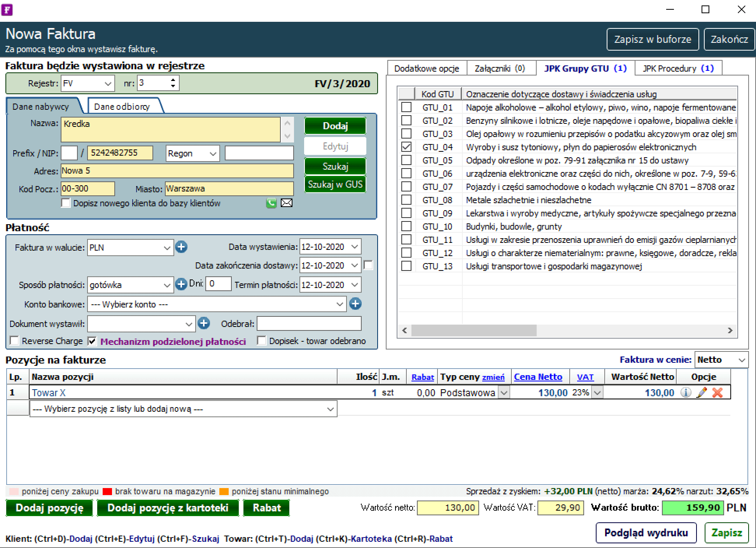The width and height of the screenshot is (756, 548).
Task: Enable the Reverse Charge checkbox
Action: point(14,341)
